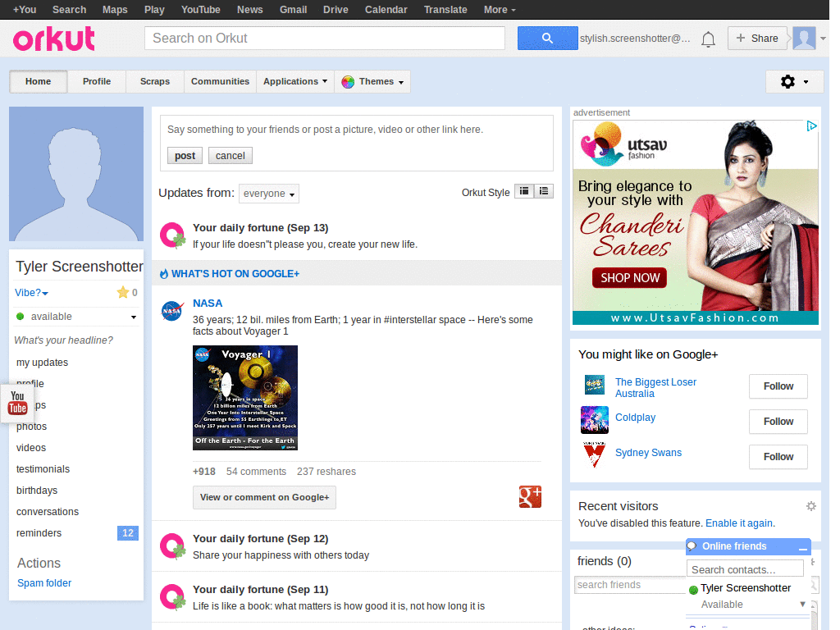This screenshot has width=840, height=630.
Task: Open the More dropdown in the Google bar
Action: pyautogui.click(x=500, y=10)
